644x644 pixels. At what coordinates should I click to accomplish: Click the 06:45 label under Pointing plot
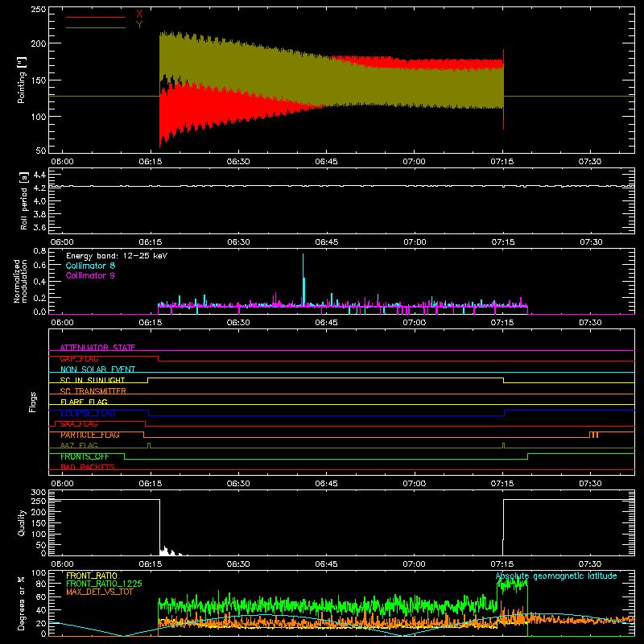click(x=327, y=162)
